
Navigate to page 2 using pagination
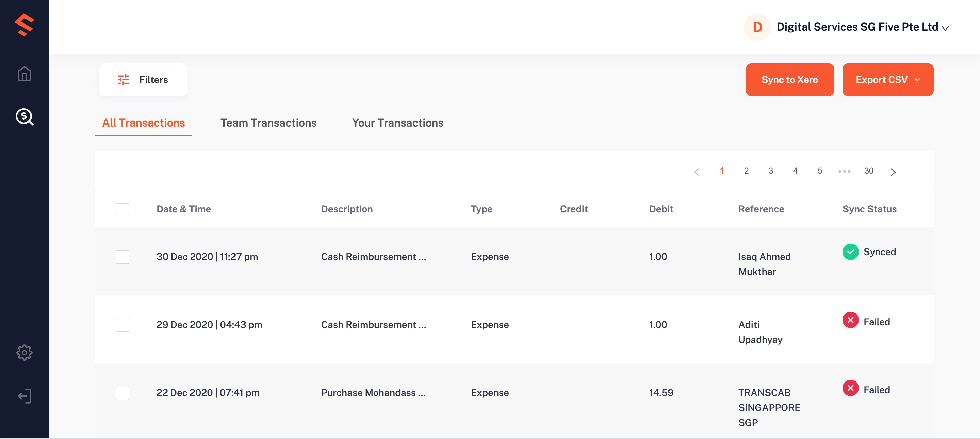[746, 171]
